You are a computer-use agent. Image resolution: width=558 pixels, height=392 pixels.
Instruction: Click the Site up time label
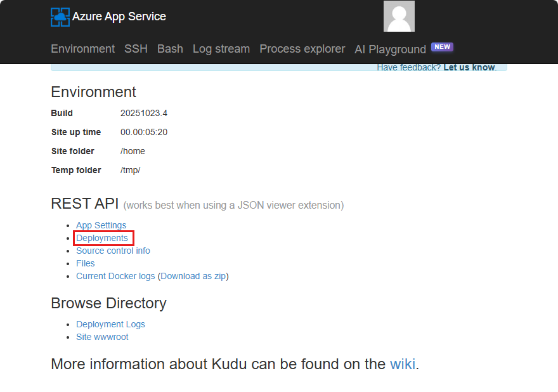click(x=76, y=132)
